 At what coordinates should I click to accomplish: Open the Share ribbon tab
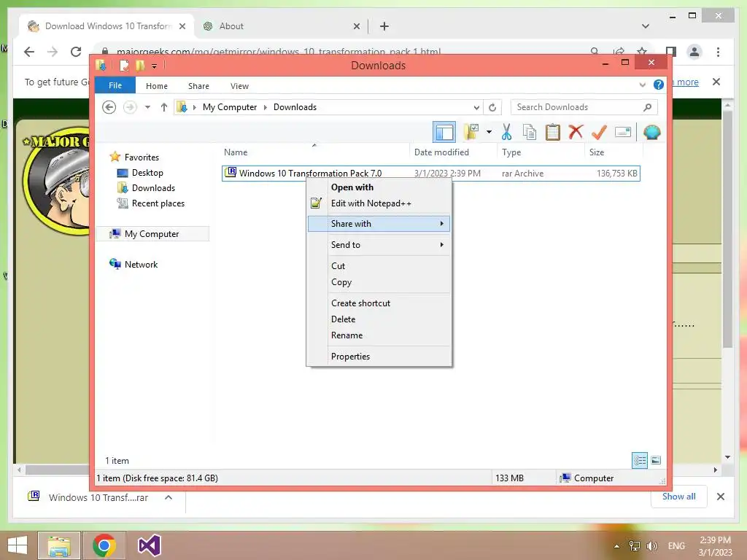(198, 86)
